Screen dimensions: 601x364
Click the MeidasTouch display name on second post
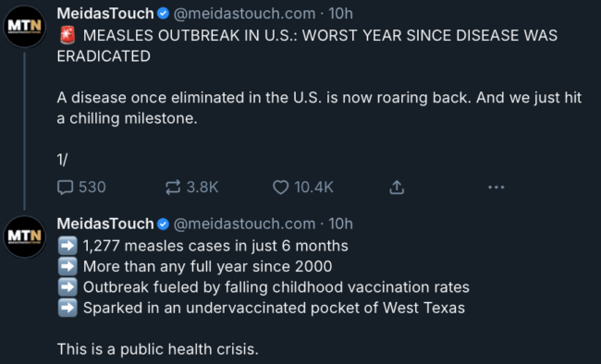(x=105, y=224)
